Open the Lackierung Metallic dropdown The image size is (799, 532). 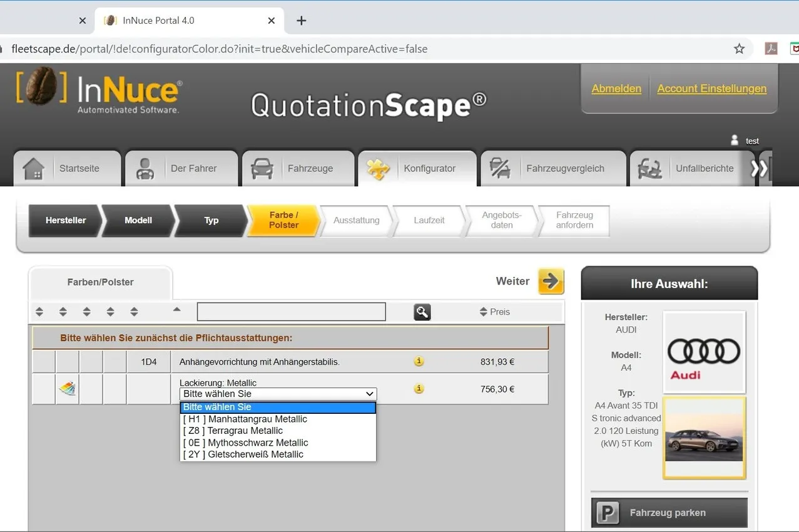[278, 394]
